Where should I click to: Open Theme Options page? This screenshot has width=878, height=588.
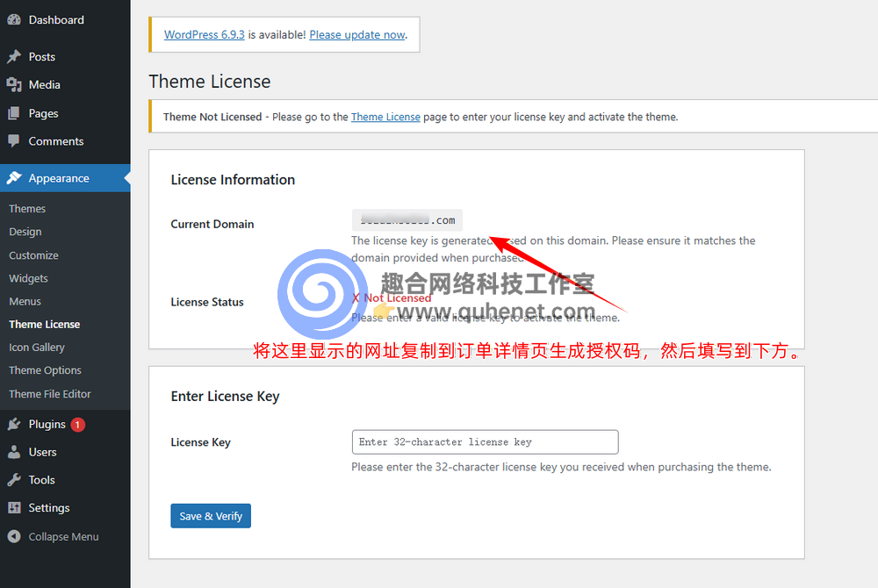click(x=45, y=370)
